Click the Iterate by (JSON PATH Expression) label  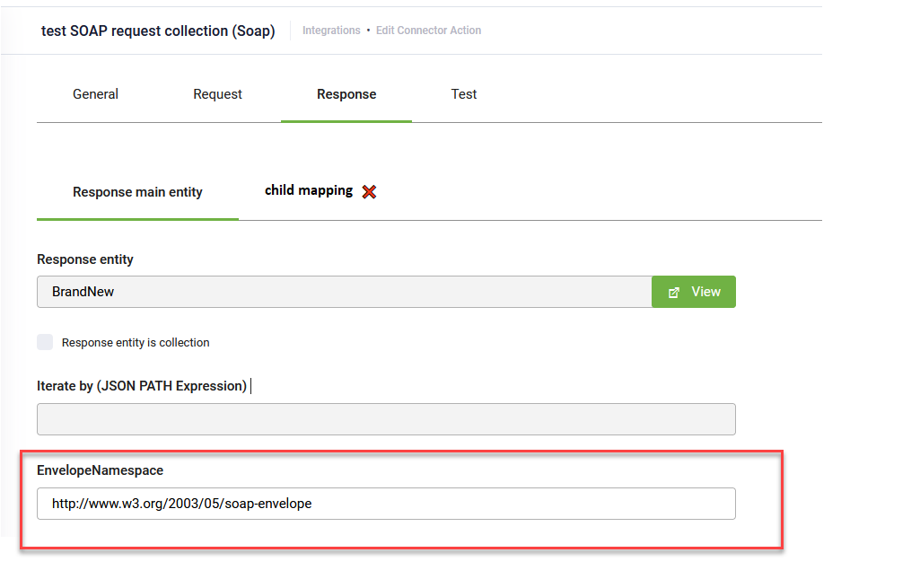pyautogui.click(x=142, y=386)
